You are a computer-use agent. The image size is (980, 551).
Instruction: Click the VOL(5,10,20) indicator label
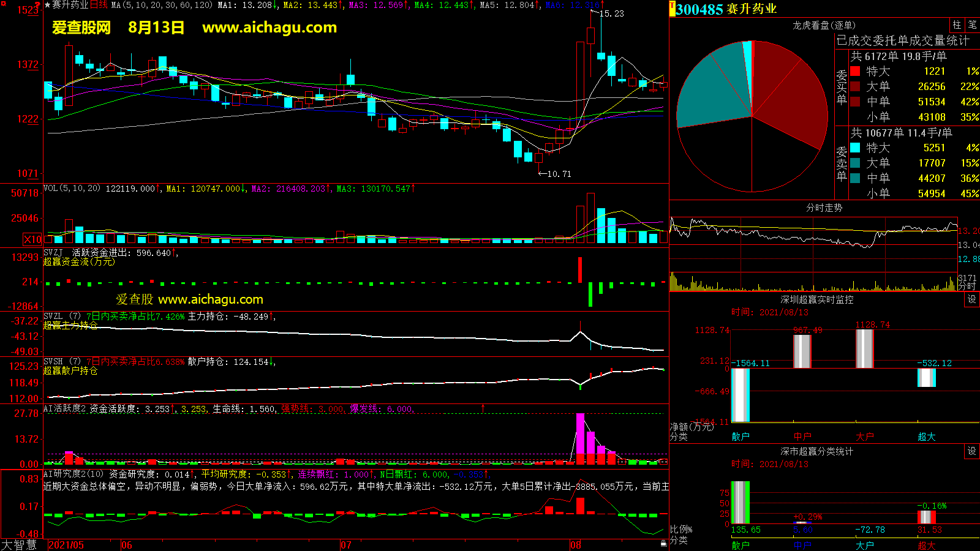72,189
